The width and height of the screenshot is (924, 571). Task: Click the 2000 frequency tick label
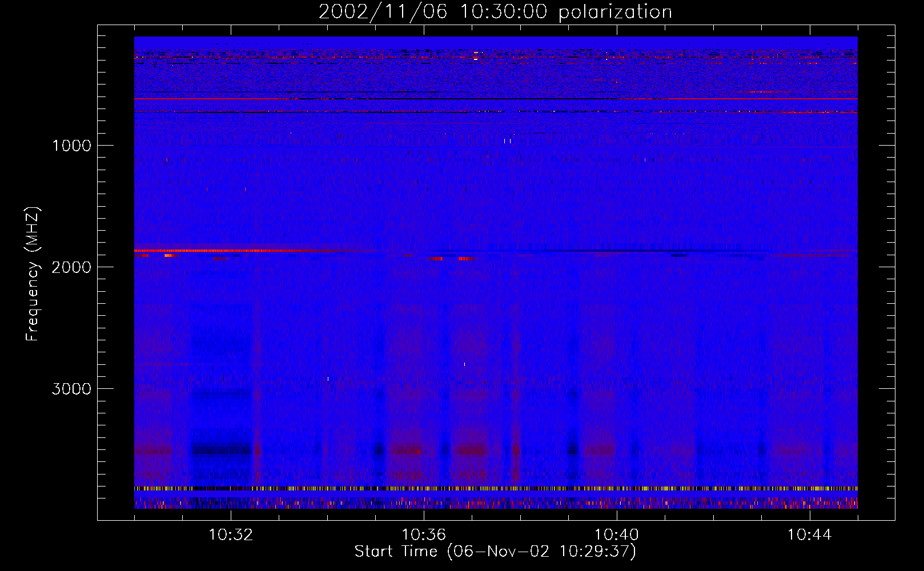click(x=72, y=267)
